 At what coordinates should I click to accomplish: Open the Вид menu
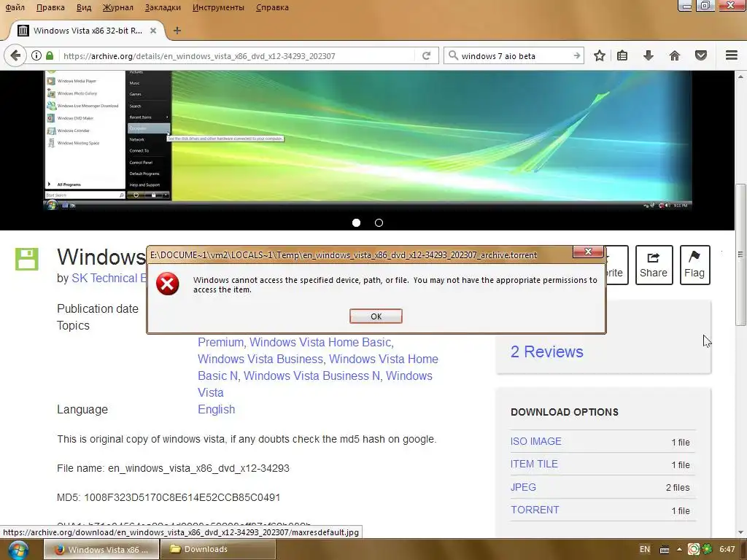click(84, 7)
